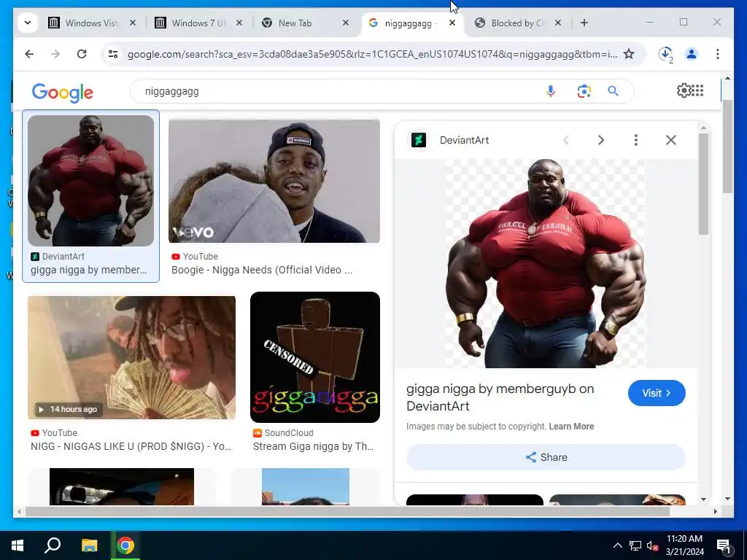Image resolution: width=747 pixels, height=560 pixels.
Task: Click the horizontal scrollbar right arrow
Action: (715, 511)
